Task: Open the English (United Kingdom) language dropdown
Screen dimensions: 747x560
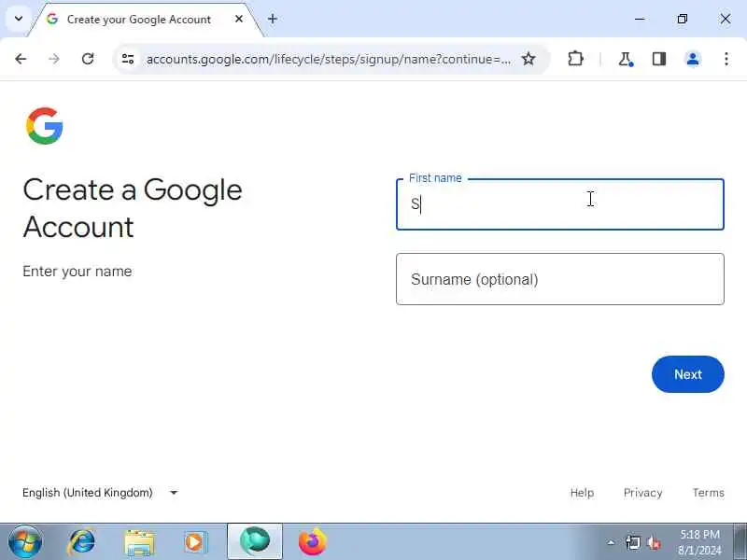Action: point(100,493)
